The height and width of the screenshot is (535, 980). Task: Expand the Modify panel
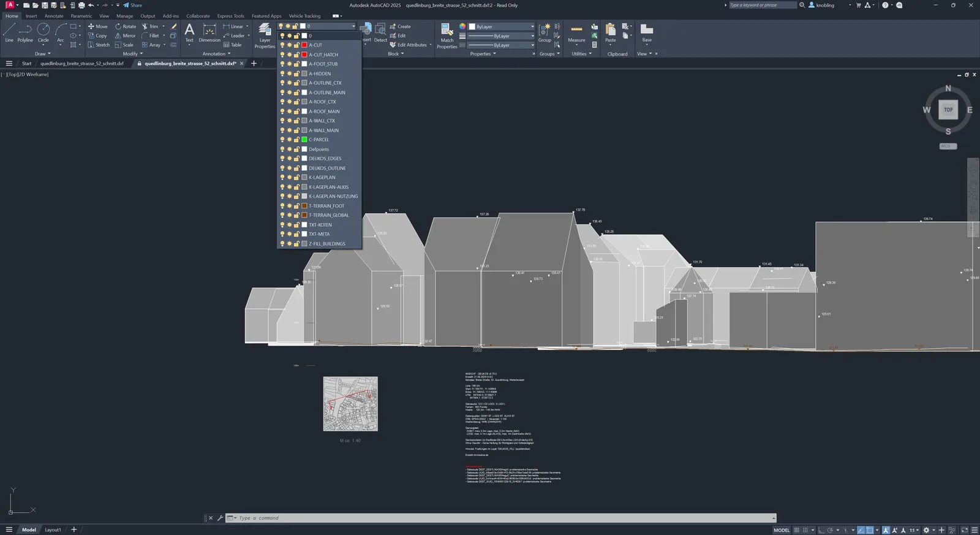[x=132, y=54]
